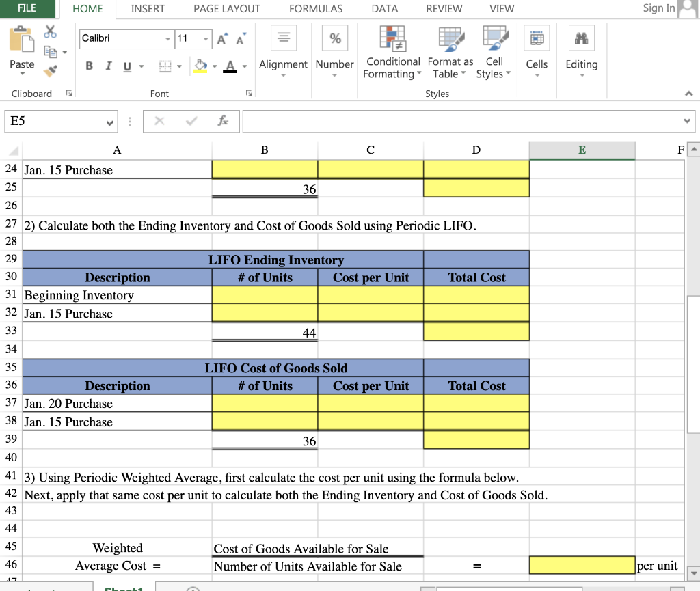This screenshot has height=591, width=700.
Task: Click the formula bar input
Action: 462,121
